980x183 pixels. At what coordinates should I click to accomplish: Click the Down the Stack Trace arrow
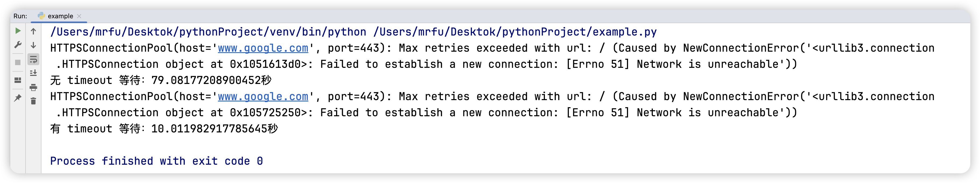point(33,45)
